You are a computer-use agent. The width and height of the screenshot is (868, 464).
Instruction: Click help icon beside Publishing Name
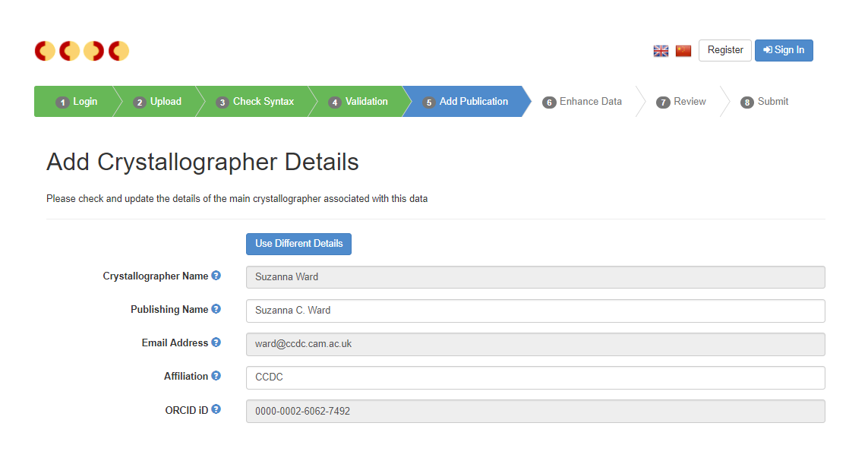(x=216, y=309)
